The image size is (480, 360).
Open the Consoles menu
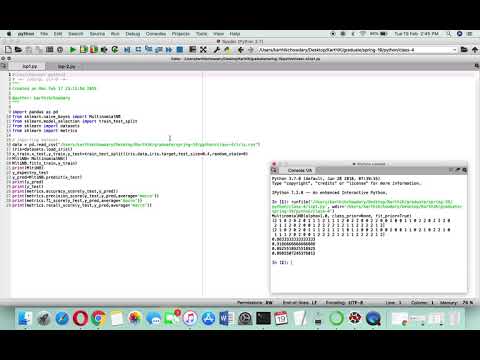coord(156,34)
